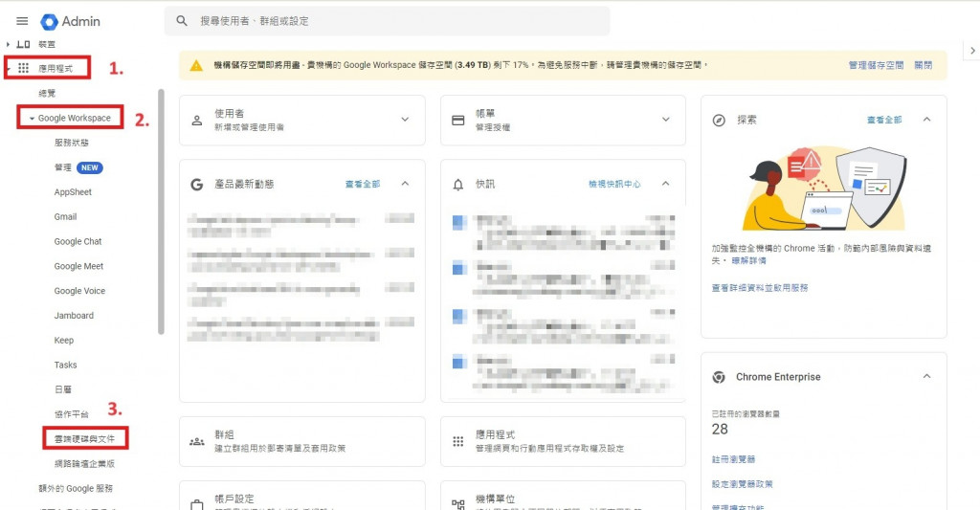980x510 pixels.
Task: Click 設定瀏覽器政策 link
Action: (742, 484)
